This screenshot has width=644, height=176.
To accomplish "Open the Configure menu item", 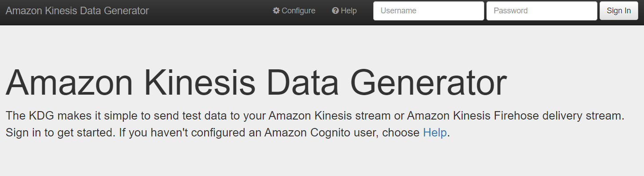I will (x=294, y=11).
